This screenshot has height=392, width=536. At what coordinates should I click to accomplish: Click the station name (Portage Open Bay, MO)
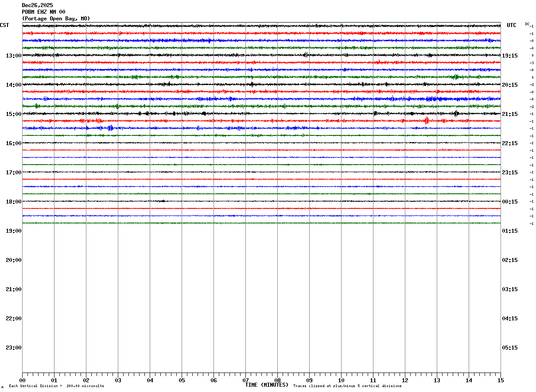point(56,19)
